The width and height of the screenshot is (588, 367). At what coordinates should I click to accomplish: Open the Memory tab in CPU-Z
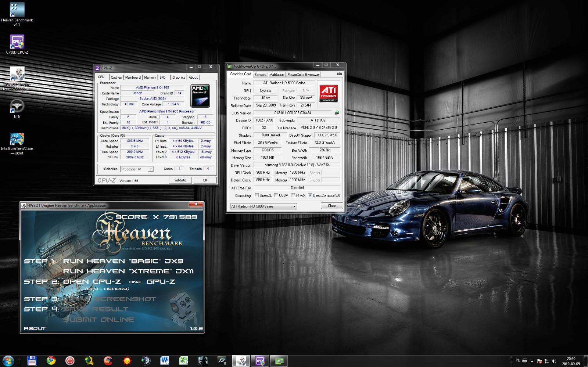coord(150,78)
